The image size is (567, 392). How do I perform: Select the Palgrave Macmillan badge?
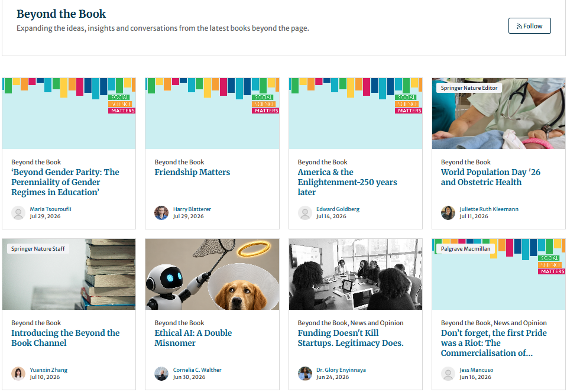465,249
